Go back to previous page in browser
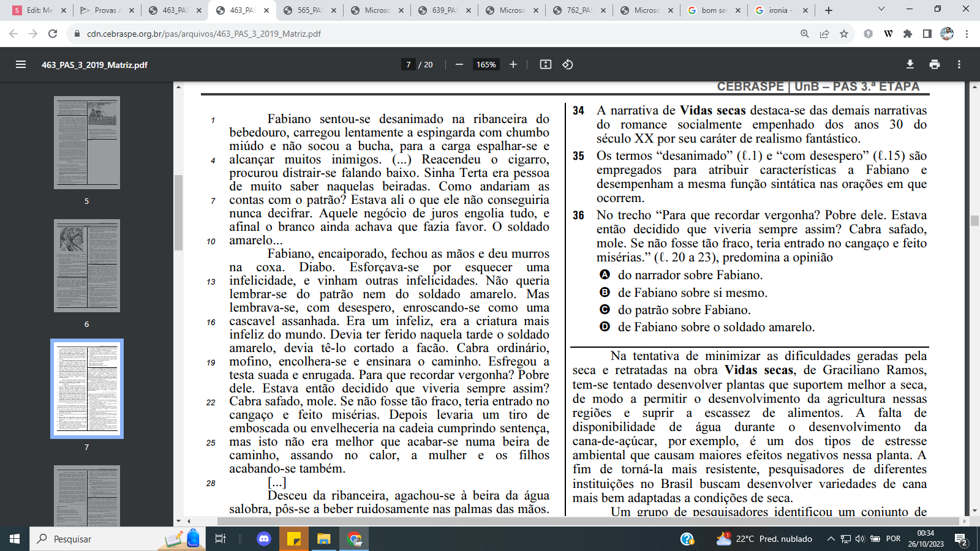Screen dimensions: 980x551 point(13,34)
